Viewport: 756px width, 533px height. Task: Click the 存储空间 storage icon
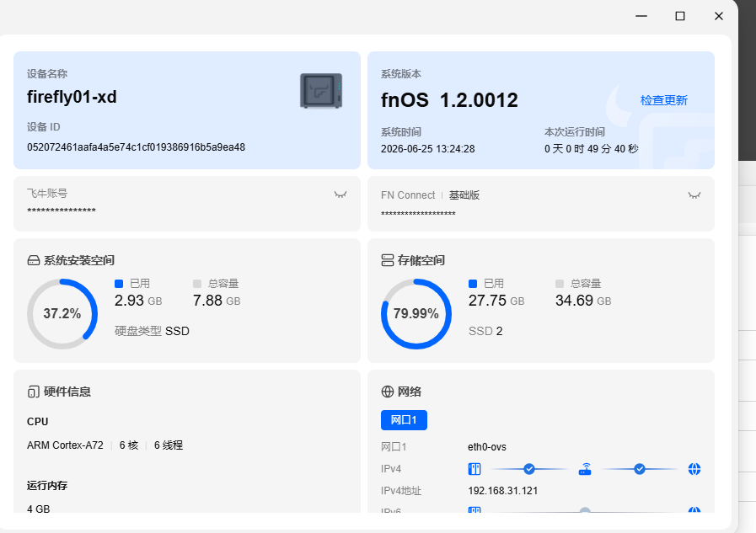point(388,260)
